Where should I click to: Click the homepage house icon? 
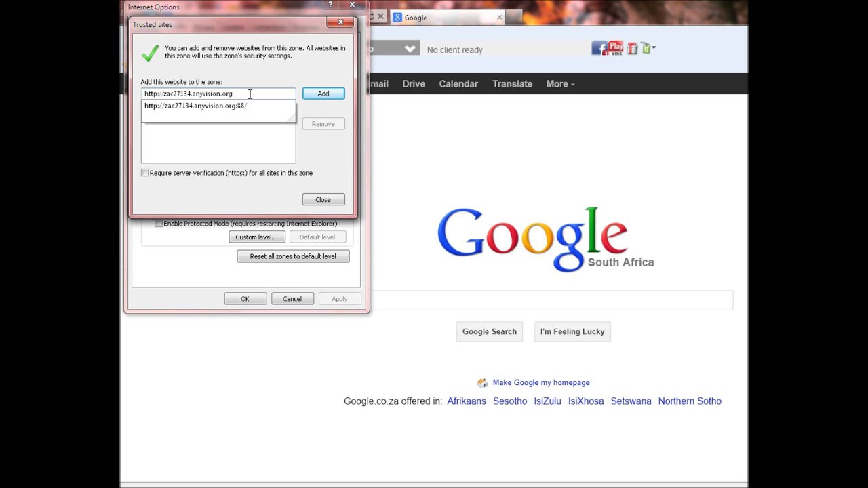(482, 382)
